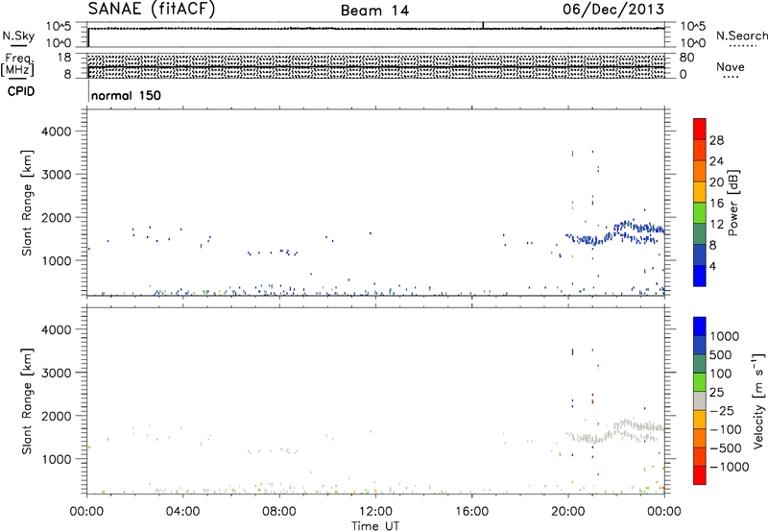Click the date '06/Dec/2013'
The image size is (768, 532).
(x=613, y=10)
